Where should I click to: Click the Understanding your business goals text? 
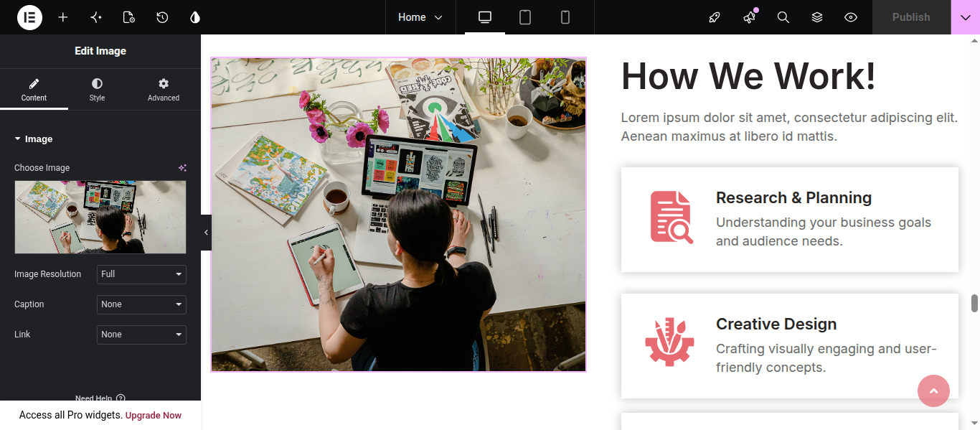pos(824,232)
